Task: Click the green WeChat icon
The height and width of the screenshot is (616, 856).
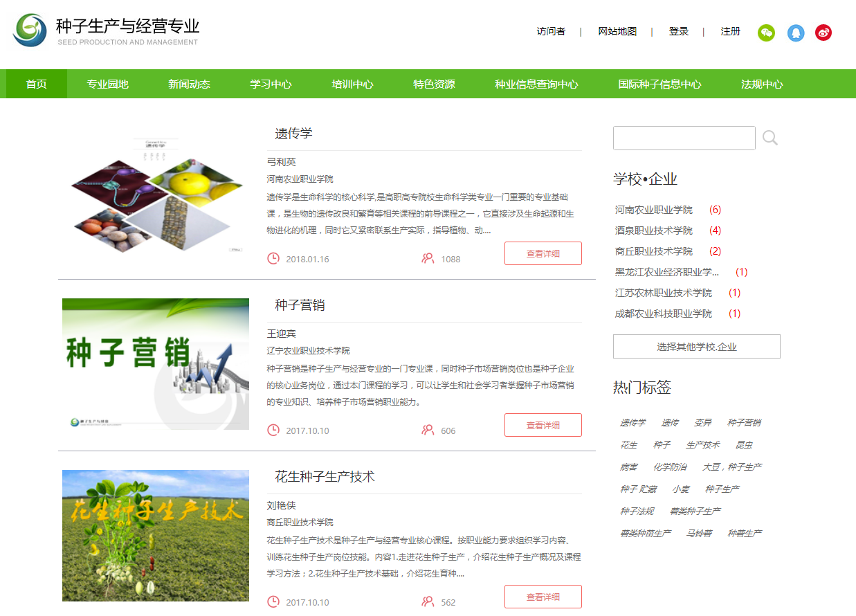Action: click(x=766, y=33)
